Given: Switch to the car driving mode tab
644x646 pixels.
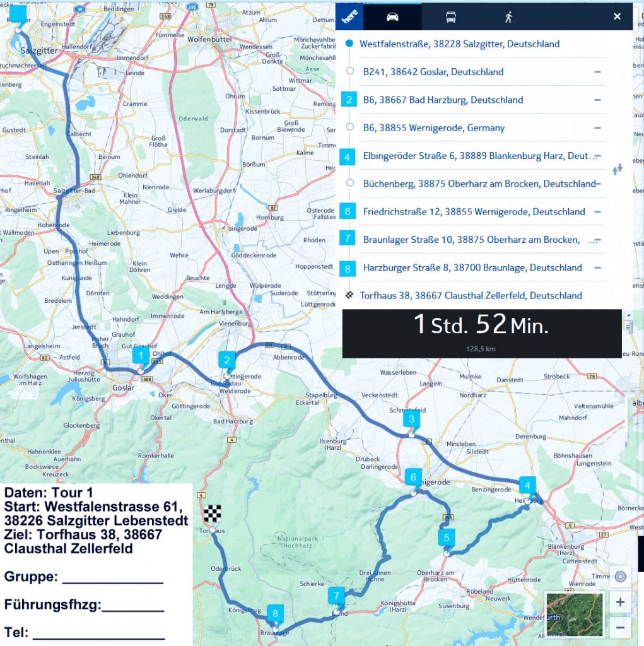Looking at the screenshot, I should (x=392, y=17).
